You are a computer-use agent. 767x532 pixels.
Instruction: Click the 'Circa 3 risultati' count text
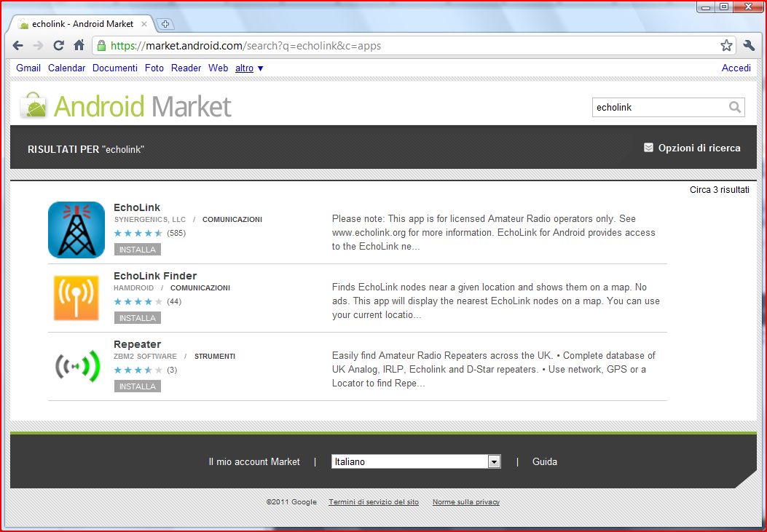pyautogui.click(x=720, y=190)
